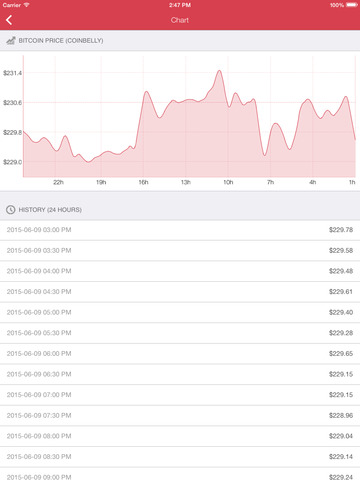Select the 03:30 PM row showing $229.58

180,251
